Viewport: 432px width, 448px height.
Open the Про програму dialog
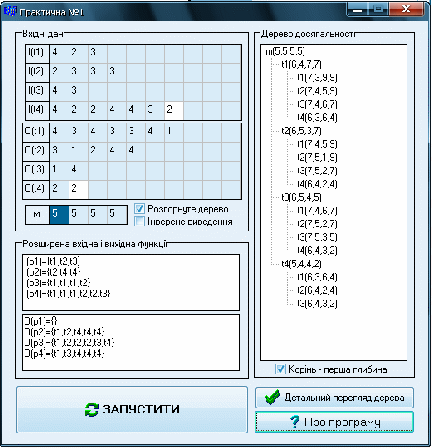point(334,422)
